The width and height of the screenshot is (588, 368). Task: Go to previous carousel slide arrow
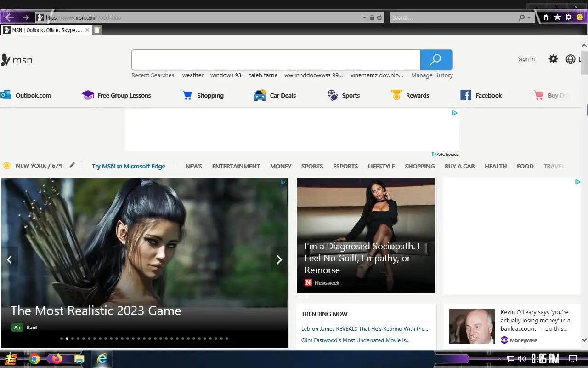[x=9, y=260]
